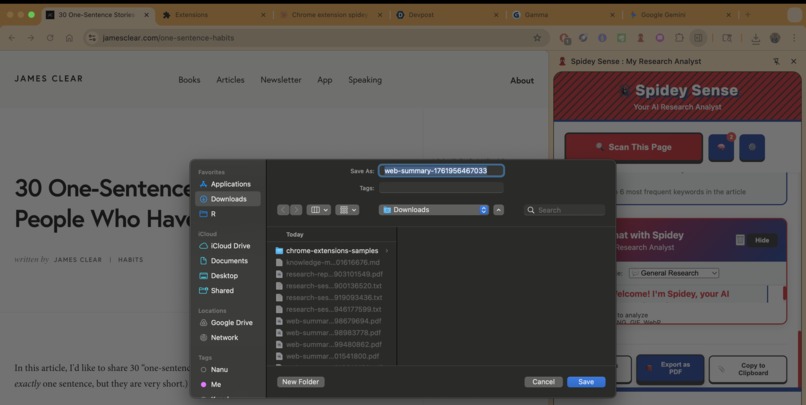
Task: Open the grid grouping options dropdown
Action: coord(347,210)
